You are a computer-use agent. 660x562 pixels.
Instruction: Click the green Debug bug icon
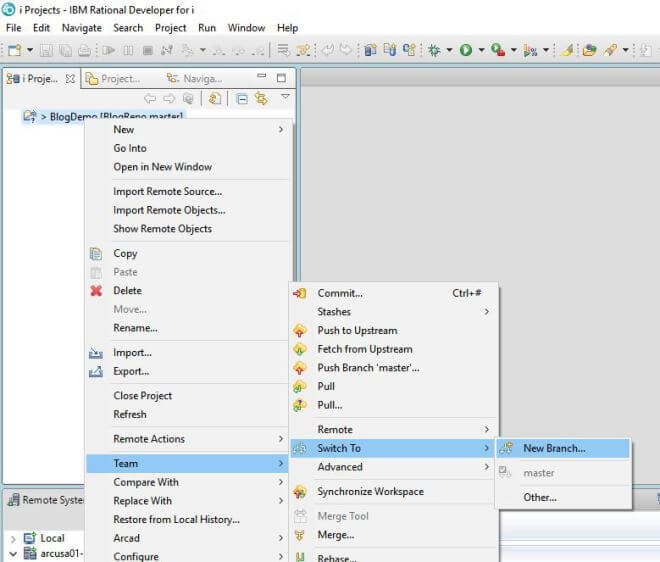(x=434, y=51)
